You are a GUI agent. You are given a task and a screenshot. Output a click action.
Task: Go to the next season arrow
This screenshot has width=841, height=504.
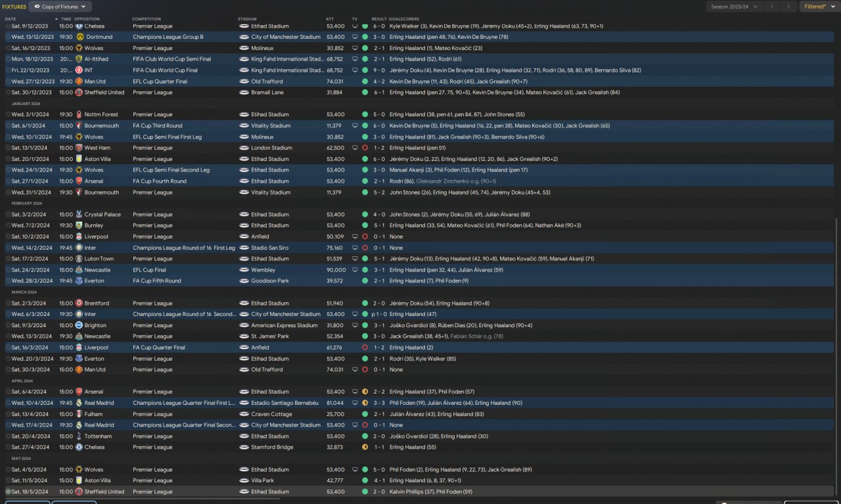(x=789, y=7)
